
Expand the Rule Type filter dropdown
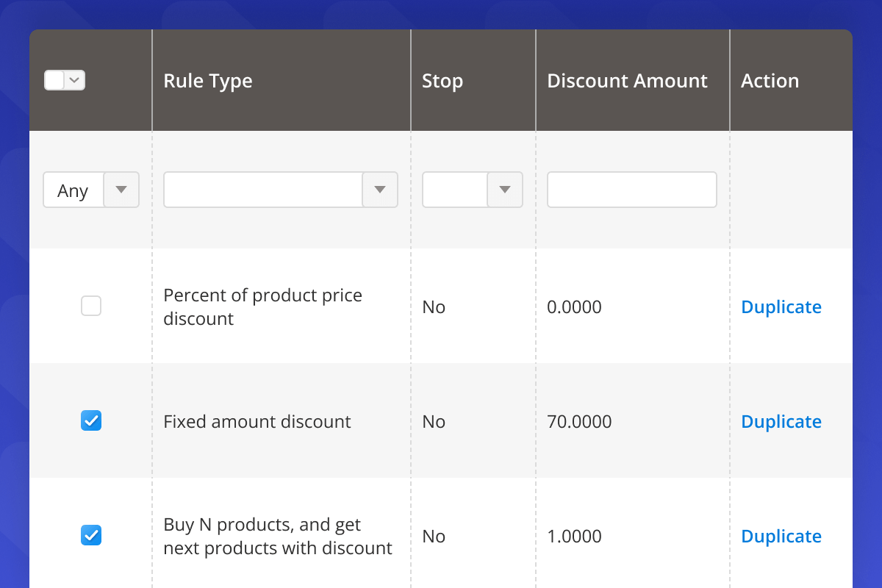pos(280,190)
